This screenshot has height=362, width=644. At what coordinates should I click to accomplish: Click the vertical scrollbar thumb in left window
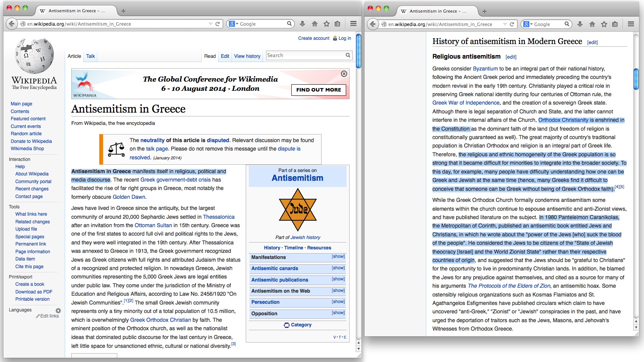click(358, 51)
